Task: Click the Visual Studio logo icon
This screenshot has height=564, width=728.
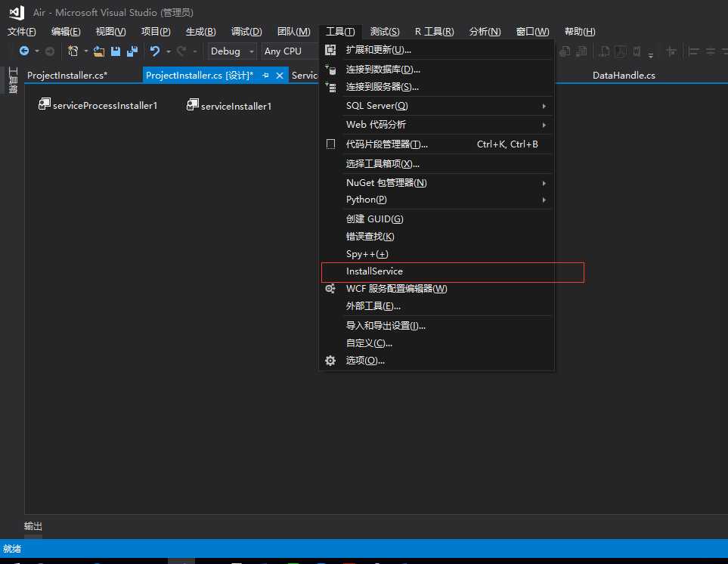Action: click(x=17, y=13)
